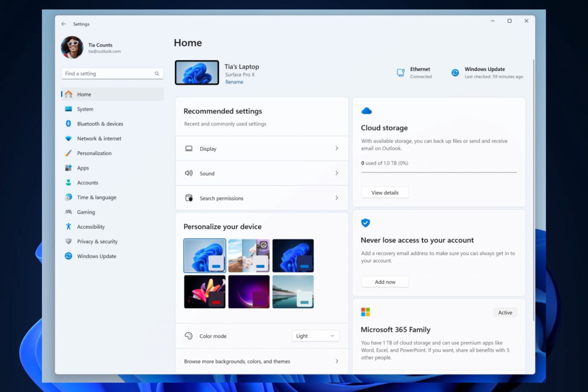Click the search magnifier icon
The width and height of the screenshot is (588, 392).
[157, 73]
